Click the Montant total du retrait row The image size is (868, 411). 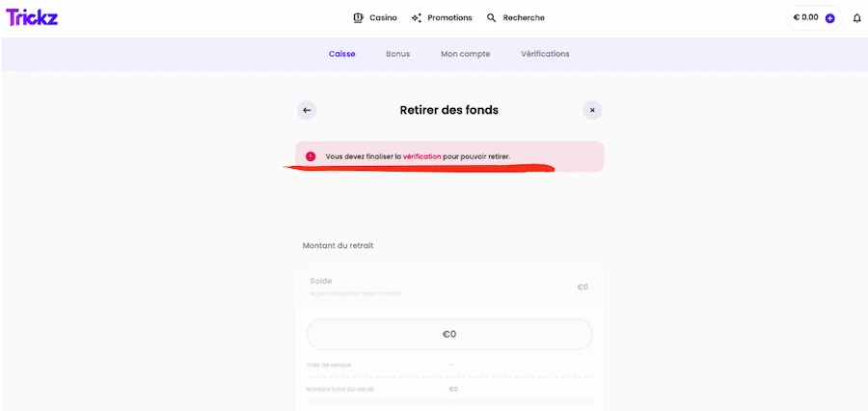tap(449, 389)
